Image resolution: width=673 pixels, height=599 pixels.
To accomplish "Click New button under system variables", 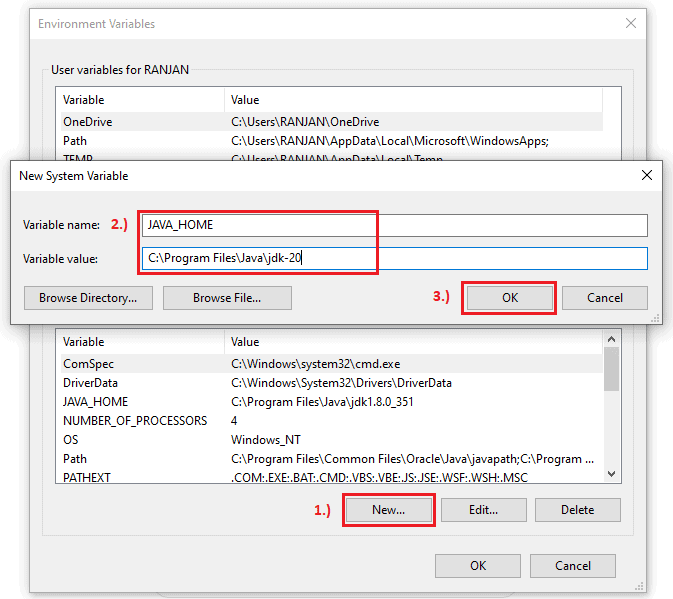I will pyautogui.click(x=389, y=510).
